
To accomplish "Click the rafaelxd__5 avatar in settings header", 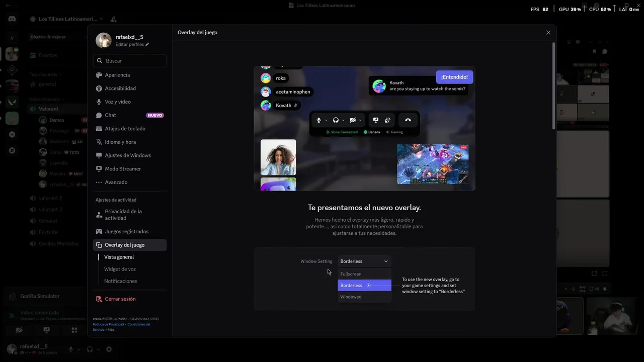I will 104,40.
